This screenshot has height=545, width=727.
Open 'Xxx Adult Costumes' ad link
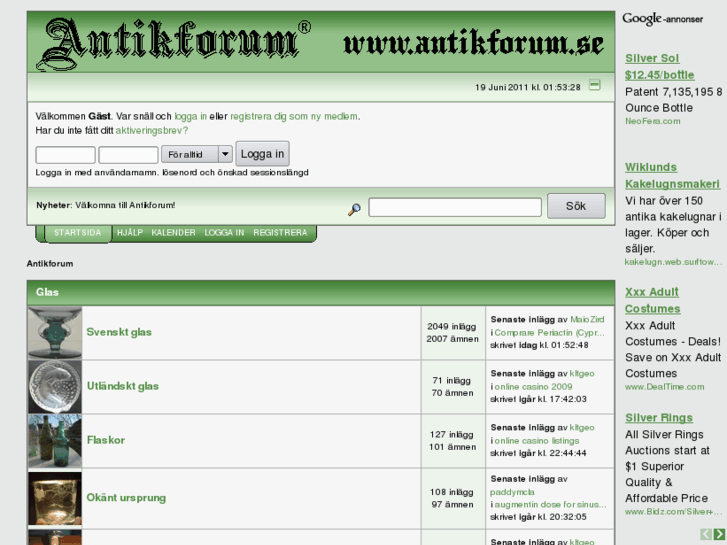point(652,300)
